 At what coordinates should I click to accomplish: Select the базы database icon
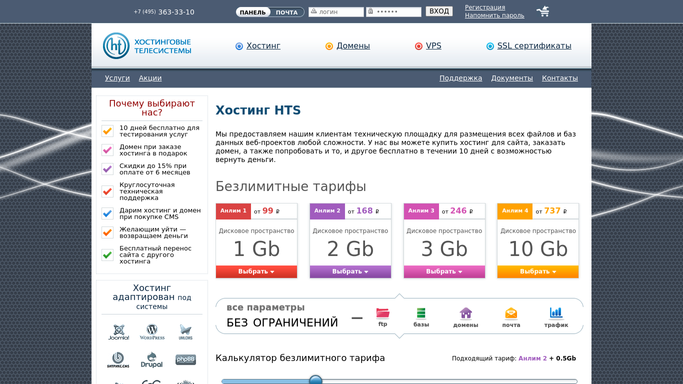pyautogui.click(x=421, y=313)
